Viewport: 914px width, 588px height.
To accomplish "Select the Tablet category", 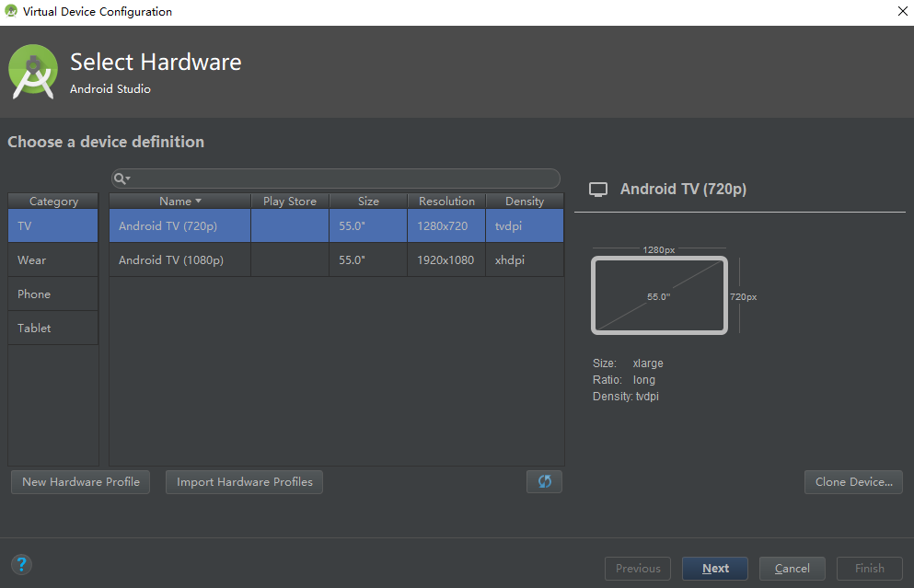I will pos(53,329).
